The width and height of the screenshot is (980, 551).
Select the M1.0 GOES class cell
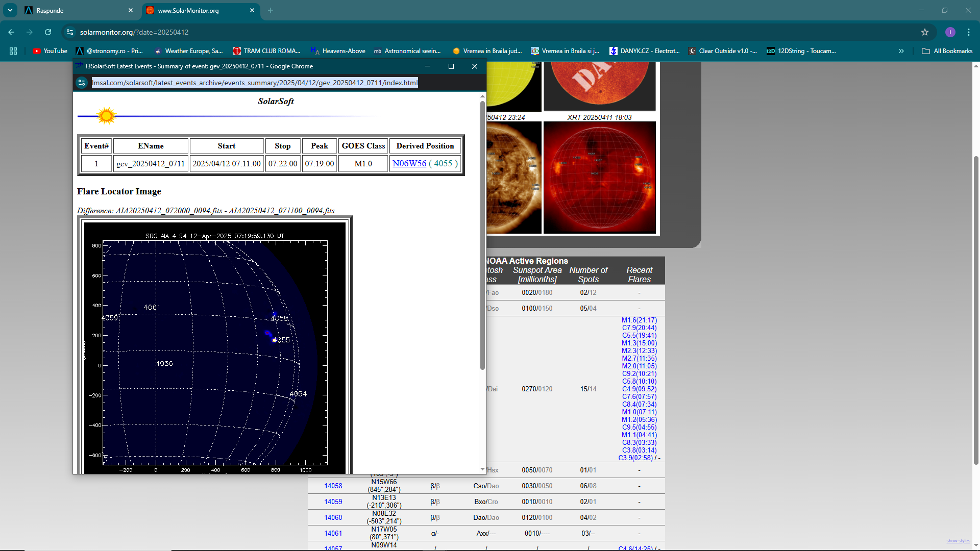(x=363, y=164)
